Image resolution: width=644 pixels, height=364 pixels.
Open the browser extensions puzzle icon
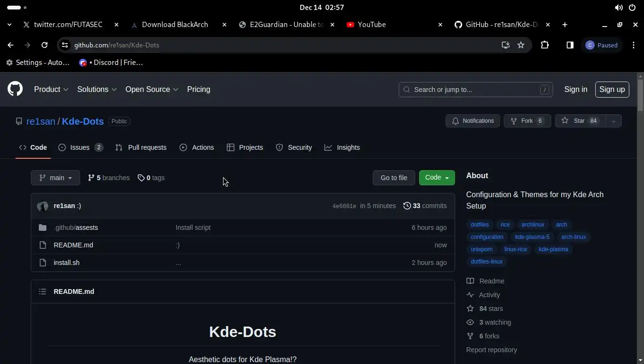click(x=545, y=45)
